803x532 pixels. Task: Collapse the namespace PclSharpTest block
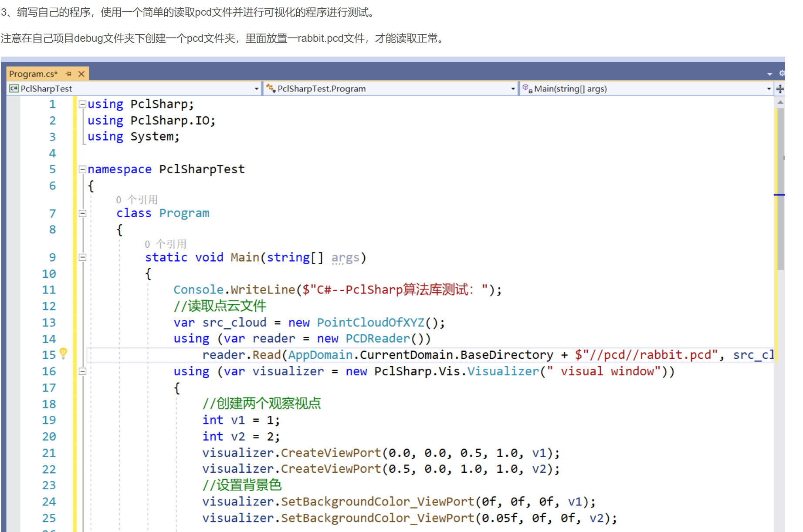coord(82,170)
